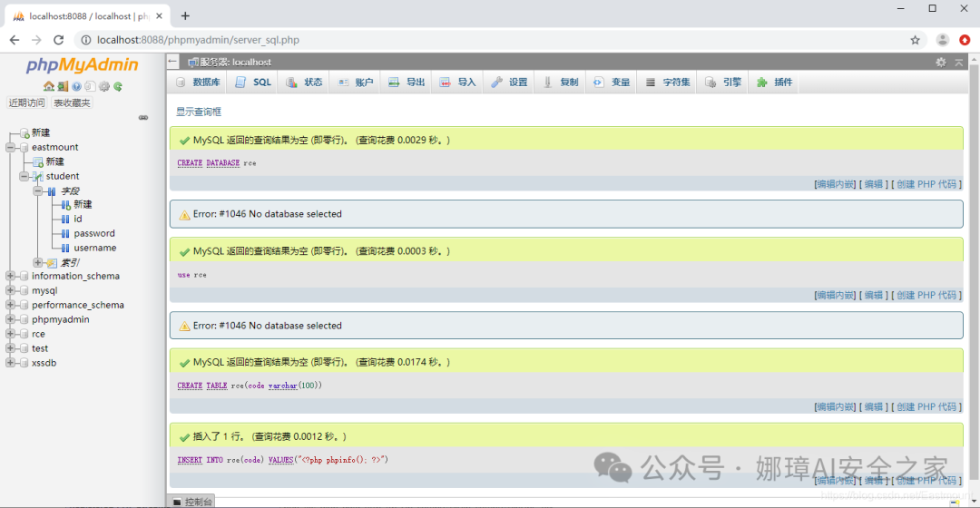The width and height of the screenshot is (980, 508).
Task: Click the column icon beside password
Action: (65, 234)
